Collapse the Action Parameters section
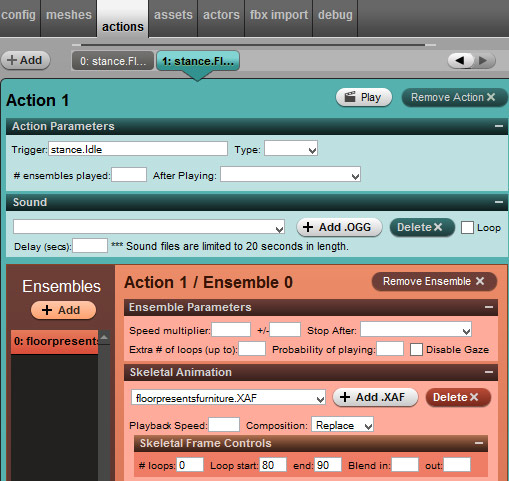Viewport: 509px width, 481px height. 499,126
